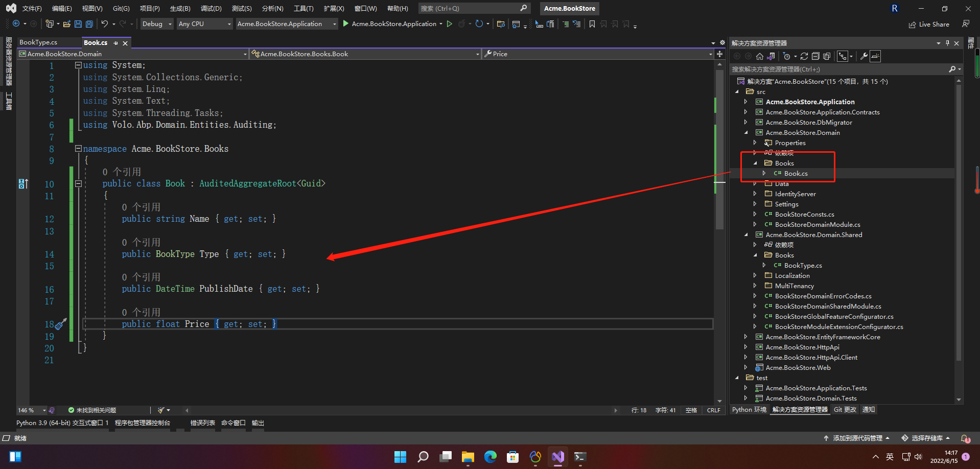Collapse all nodes in Solution Explorer
Viewport: 980px width, 469px height.
815,56
